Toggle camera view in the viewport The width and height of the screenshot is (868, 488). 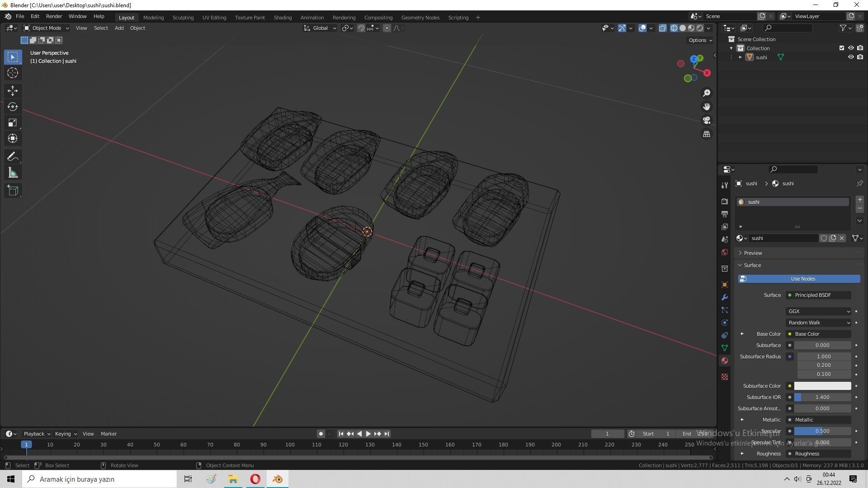706,120
